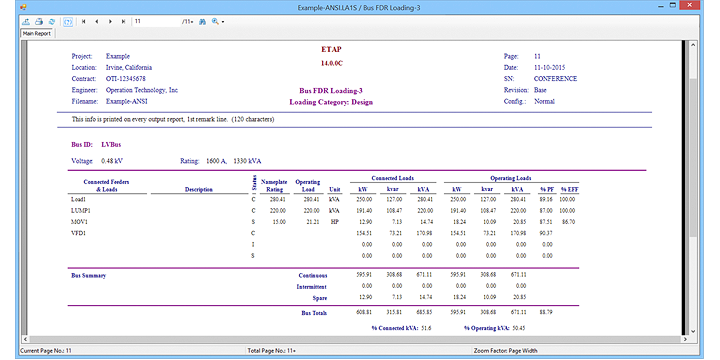Click the 'Example-ANSI' filename value
The image size is (720, 360).
tap(127, 101)
